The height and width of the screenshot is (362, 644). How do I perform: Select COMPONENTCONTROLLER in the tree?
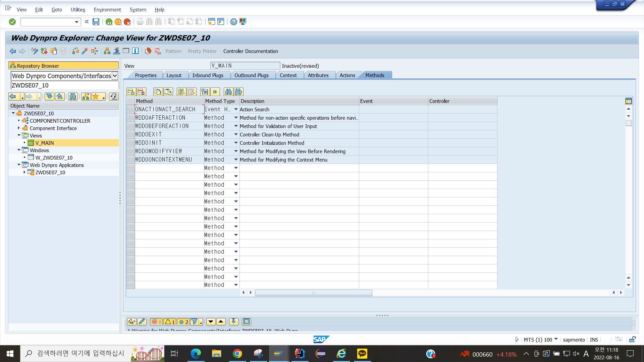click(x=60, y=121)
